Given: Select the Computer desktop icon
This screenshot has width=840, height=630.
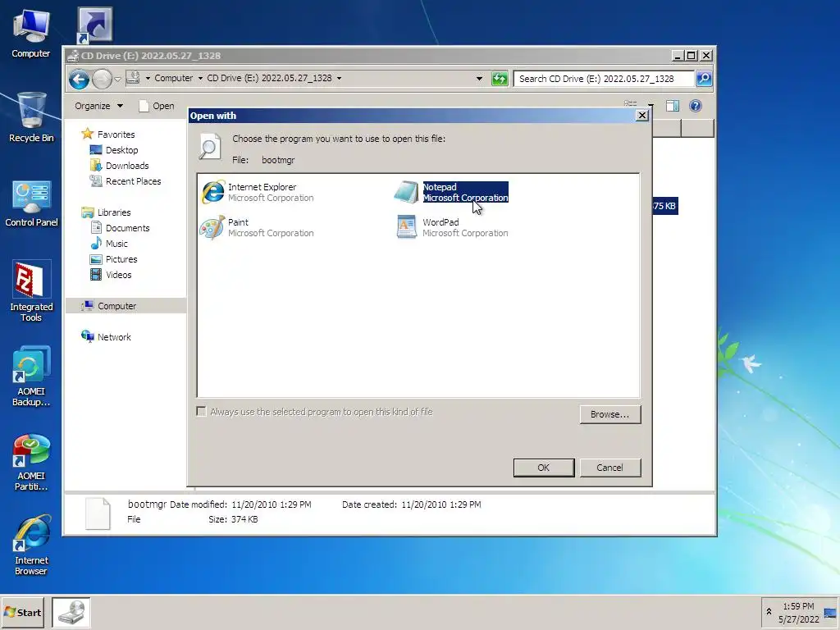Looking at the screenshot, I should pyautogui.click(x=31, y=34).
